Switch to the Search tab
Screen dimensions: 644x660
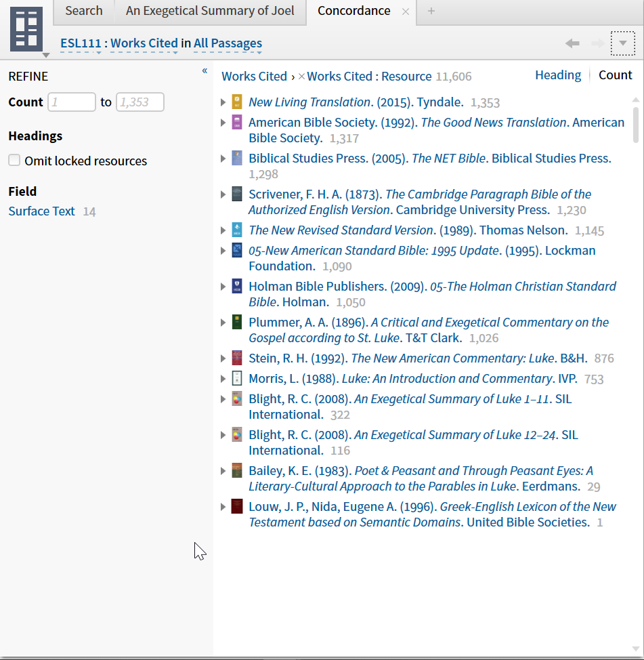(84, 11)
